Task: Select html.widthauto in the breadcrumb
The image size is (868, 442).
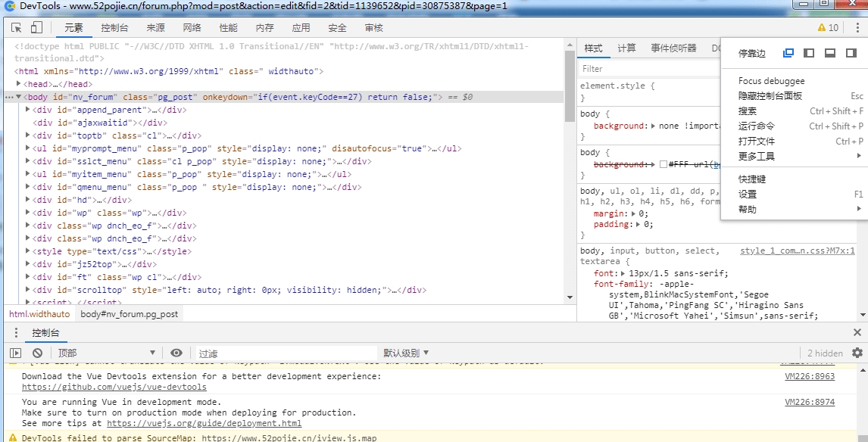Action: pos(39,314)
